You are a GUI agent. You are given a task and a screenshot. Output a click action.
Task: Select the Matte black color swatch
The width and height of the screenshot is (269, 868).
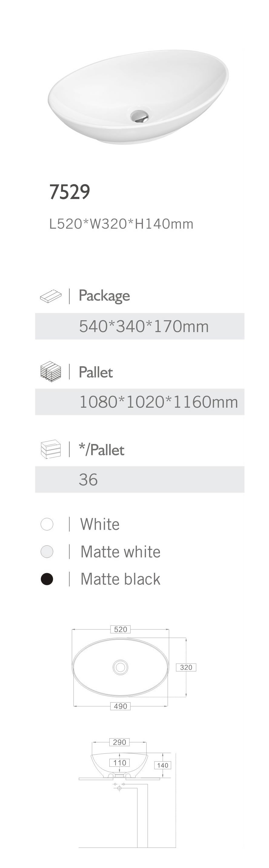[47, 579]
